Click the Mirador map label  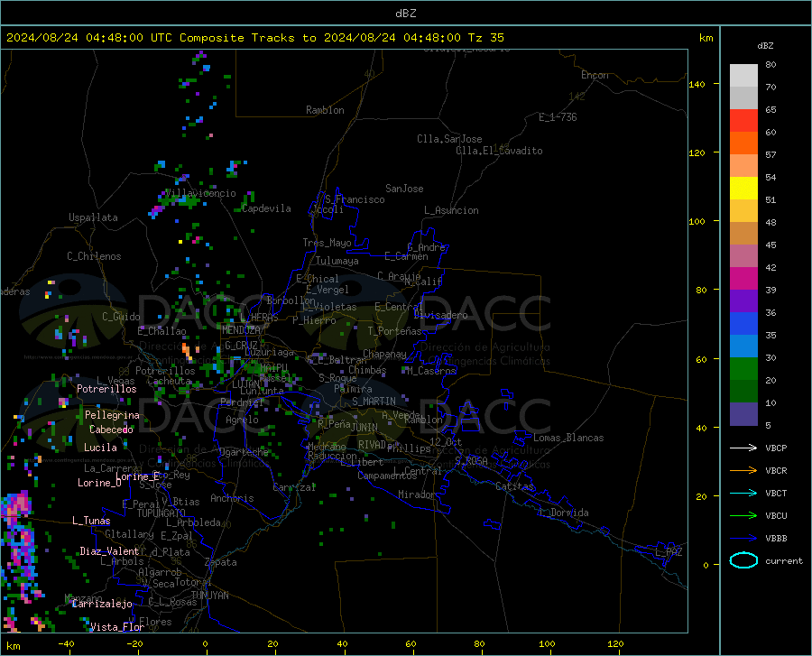[417, 494]
